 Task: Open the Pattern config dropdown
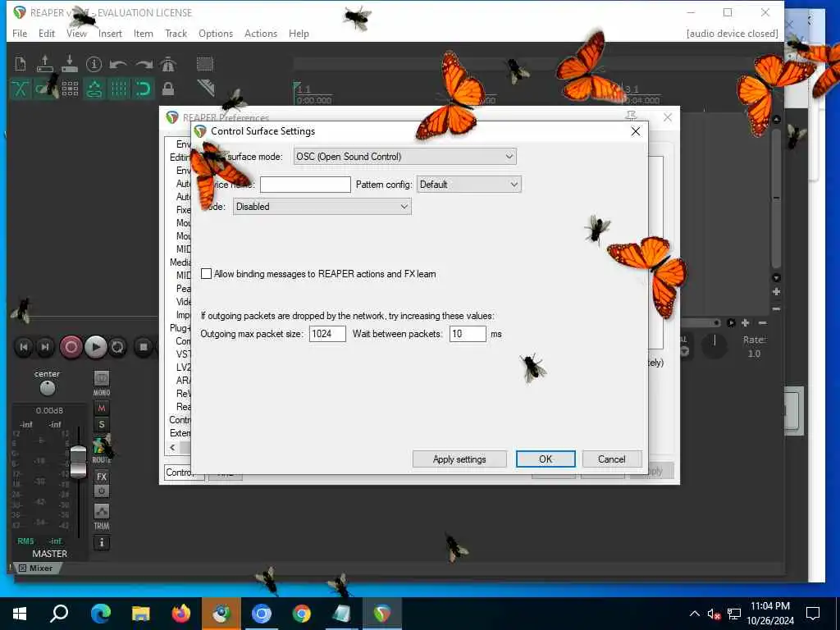[x=468, y=185]
